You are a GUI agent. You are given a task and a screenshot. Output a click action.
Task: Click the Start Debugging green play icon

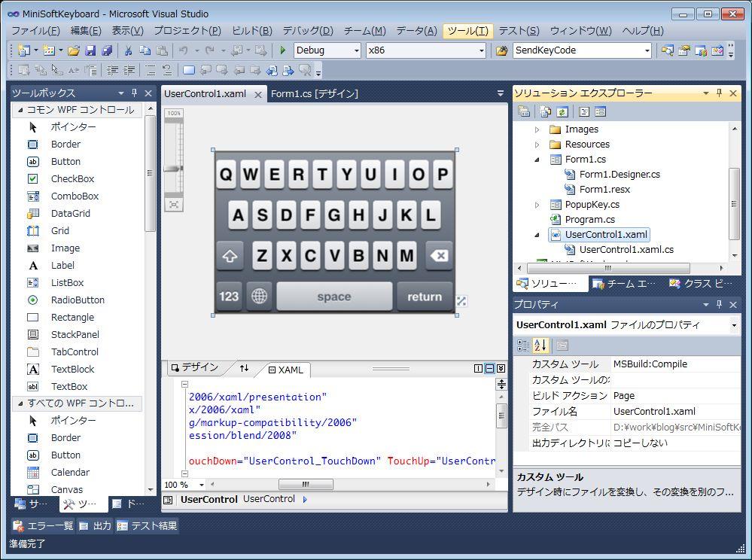[282, 50]
